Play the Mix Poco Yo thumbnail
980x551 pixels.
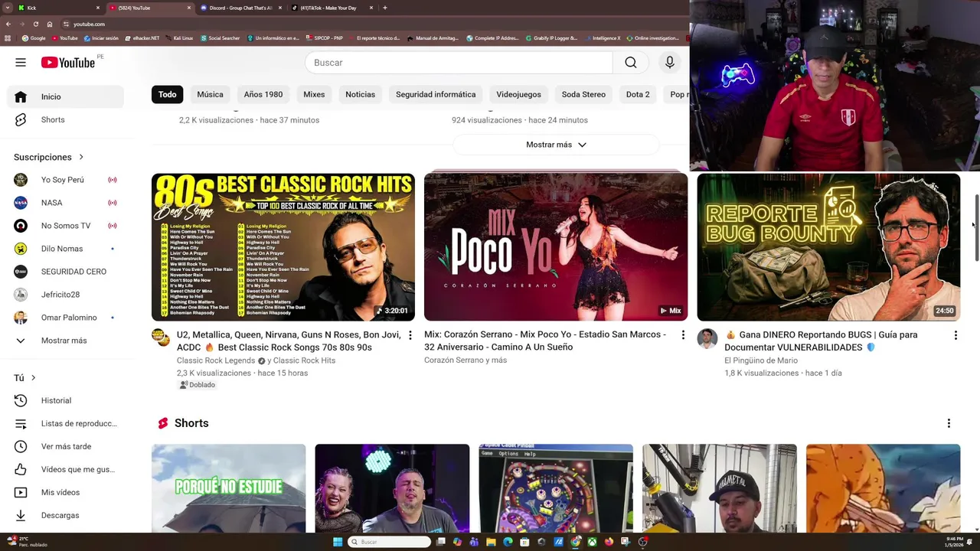click(556, 246)
